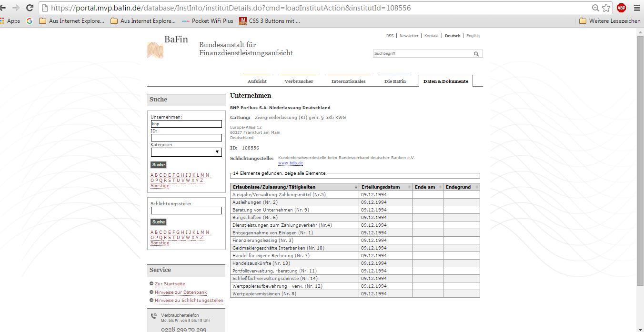Click the Sonstige link under Schlichtungsstelle search
Image resolution: width=644 pixels, height=332 pixels.
(x=160, y=243)
